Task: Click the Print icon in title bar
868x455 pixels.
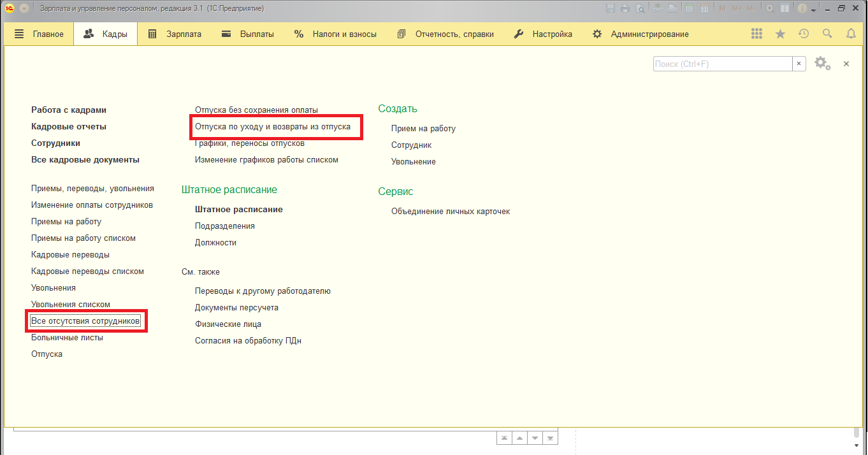Action: pyautogui.click(x=625, y=8)
